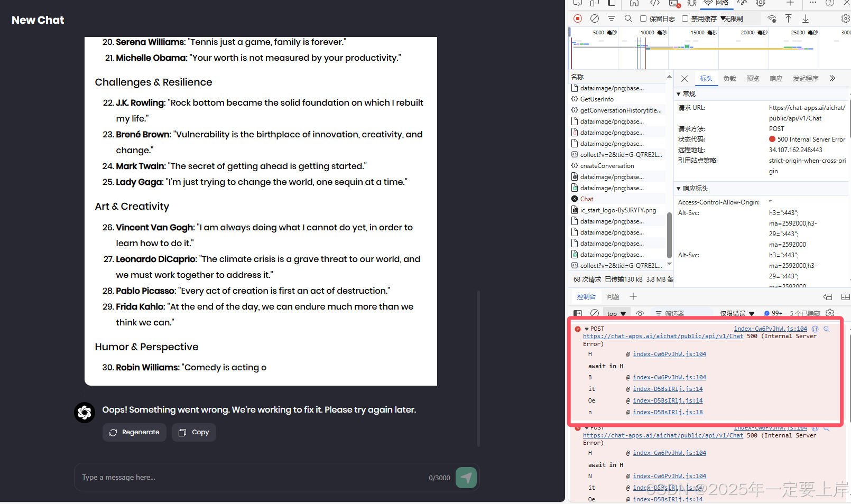Viewport: 851px width, 504px height.
Task: Open the Memory chip icon tab
Action: (x=761, y=3)
